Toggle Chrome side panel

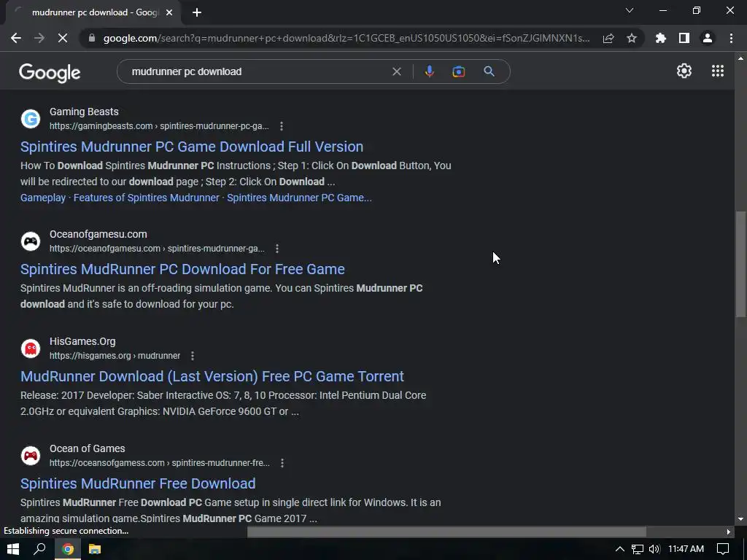684,38
